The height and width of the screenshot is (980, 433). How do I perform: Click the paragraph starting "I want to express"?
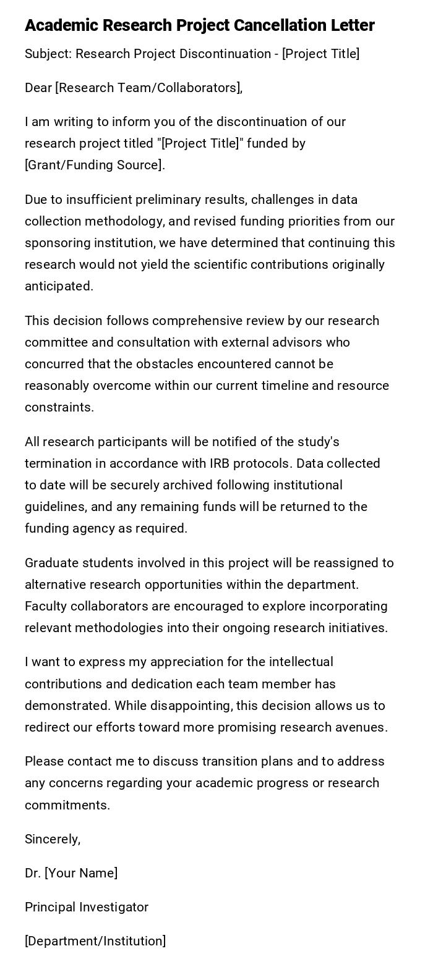point(206,695)
